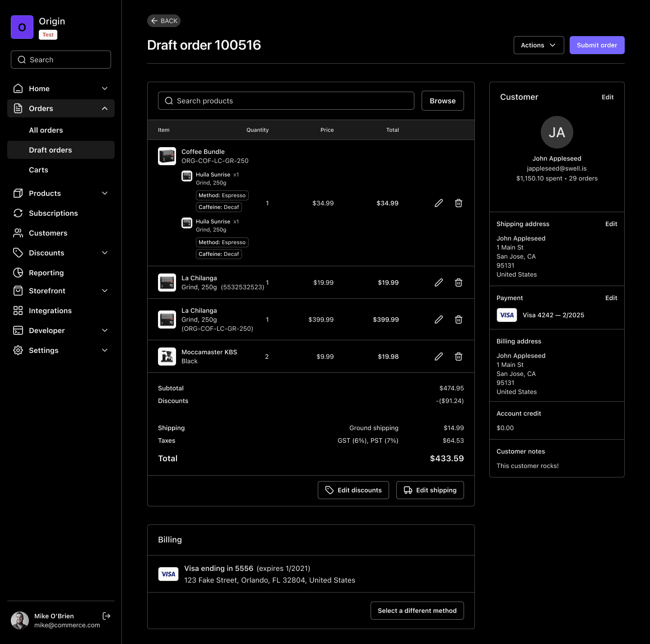Click the edit pencil for Moccamaster KBS

tap(438, 356)
